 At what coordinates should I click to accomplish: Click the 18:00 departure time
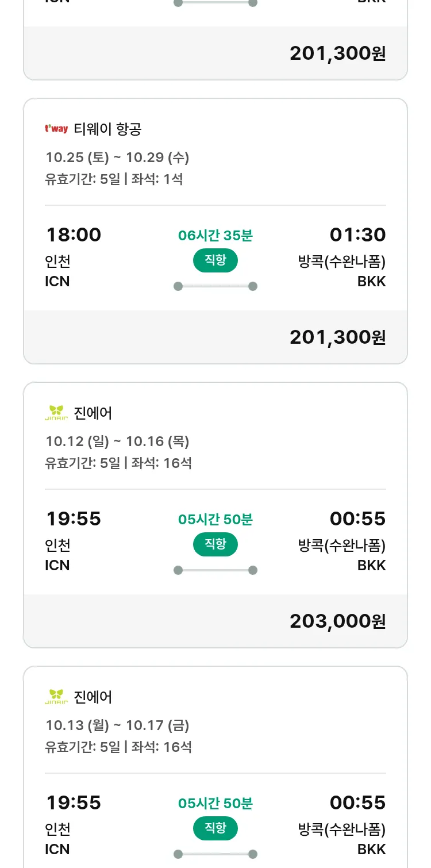(x=74, y=235)
